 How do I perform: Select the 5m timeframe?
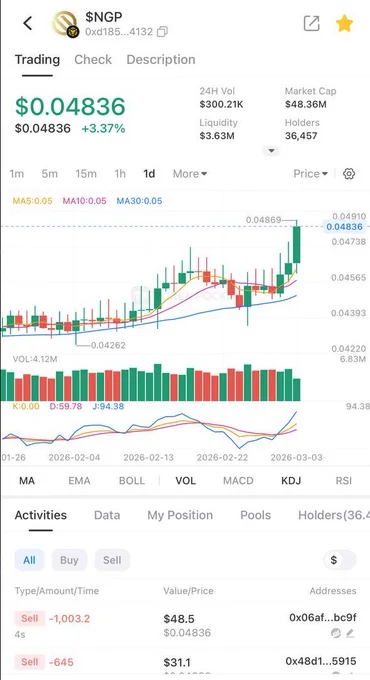(49, 174)
